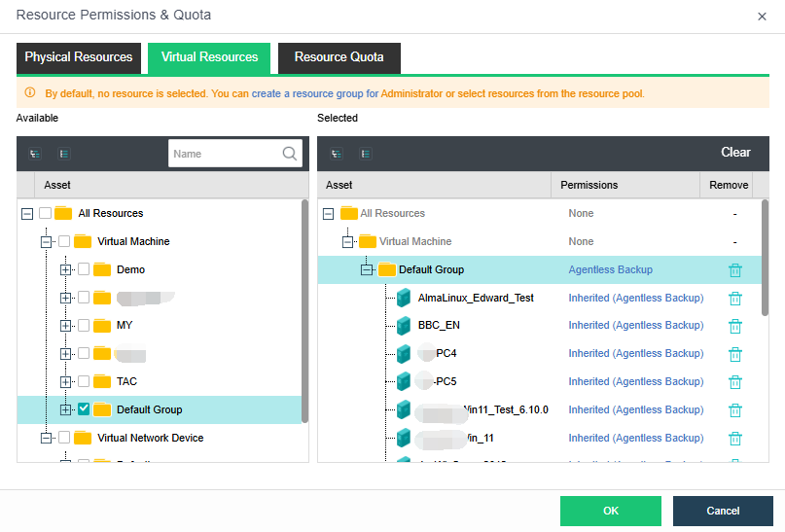Expand the MY folder node
This screenshot has width=785, height=532.
(65, 326)
